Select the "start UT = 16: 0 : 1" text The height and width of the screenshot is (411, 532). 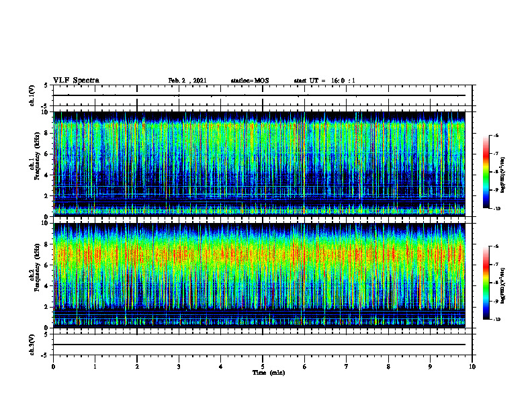pyautogui.click(x=324, y=81)
